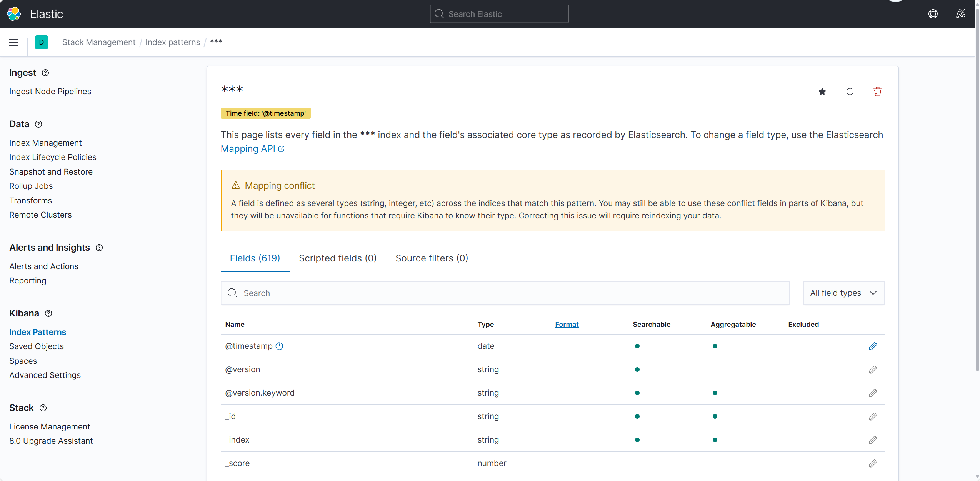980x481 pixels.
Task: Focus the fields Search input box
Action: point(505,293)
